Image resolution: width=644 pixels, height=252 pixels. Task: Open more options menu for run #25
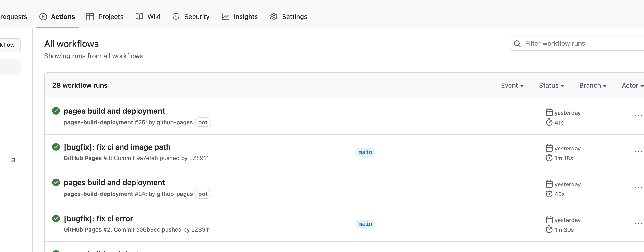638,116
